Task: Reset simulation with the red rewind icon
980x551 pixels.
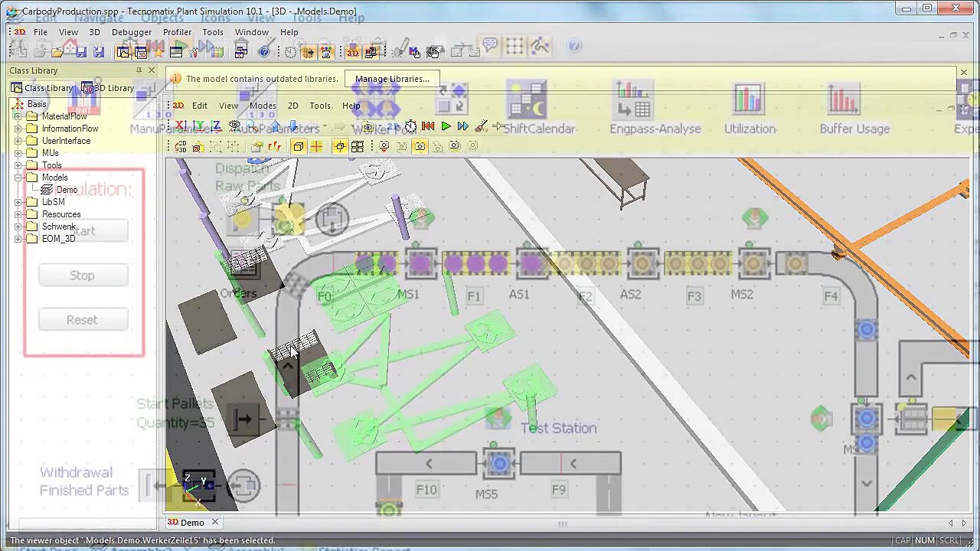Action: pyautogui.click(x=428, y=126)
